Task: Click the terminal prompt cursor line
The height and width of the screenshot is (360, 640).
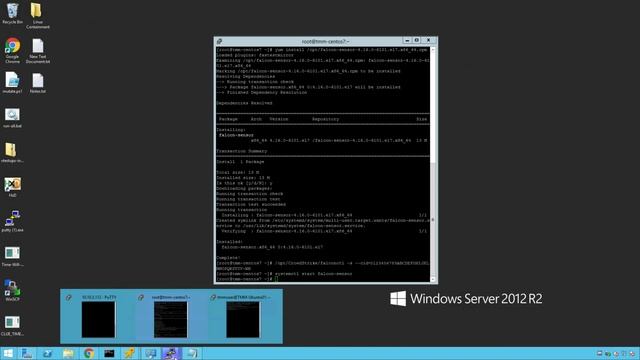Action: (247, 279)
